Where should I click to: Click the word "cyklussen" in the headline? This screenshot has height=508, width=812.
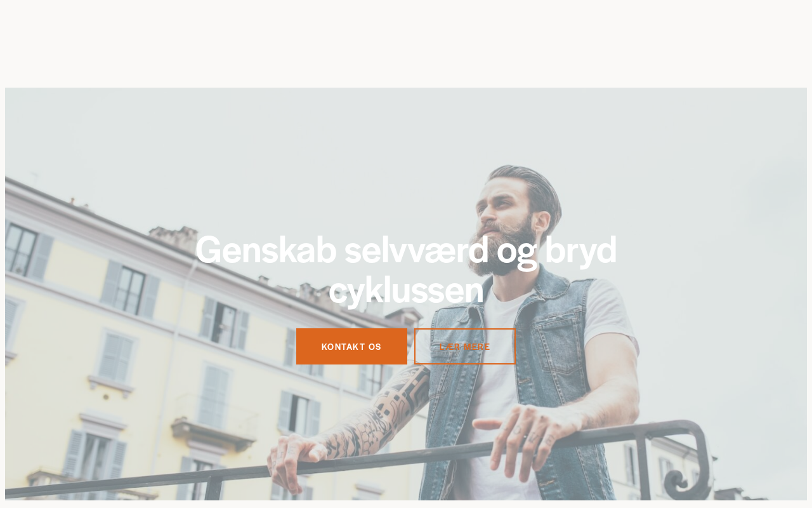tap(406, 290)
